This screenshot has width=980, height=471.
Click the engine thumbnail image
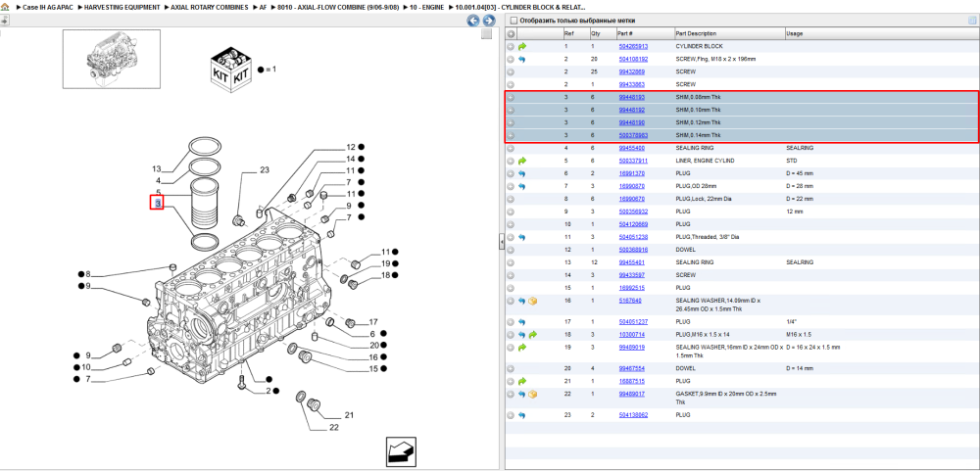(x=112, y=59)
